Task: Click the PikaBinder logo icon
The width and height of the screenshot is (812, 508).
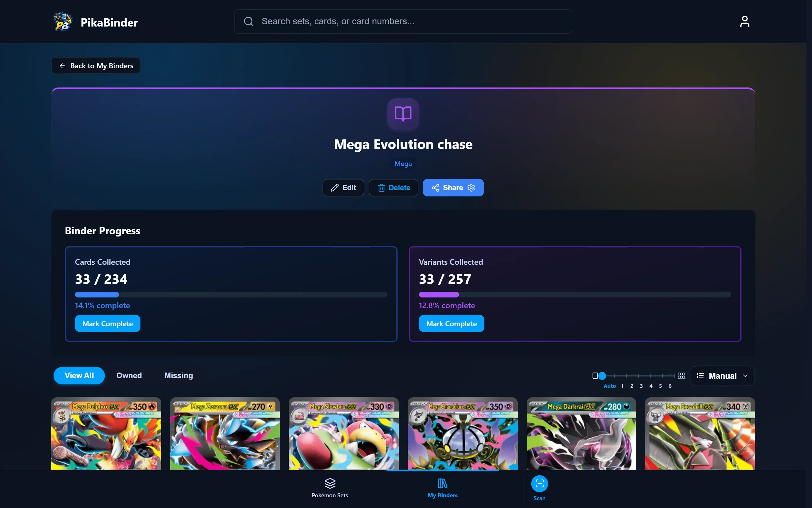Action: [63, 22]
